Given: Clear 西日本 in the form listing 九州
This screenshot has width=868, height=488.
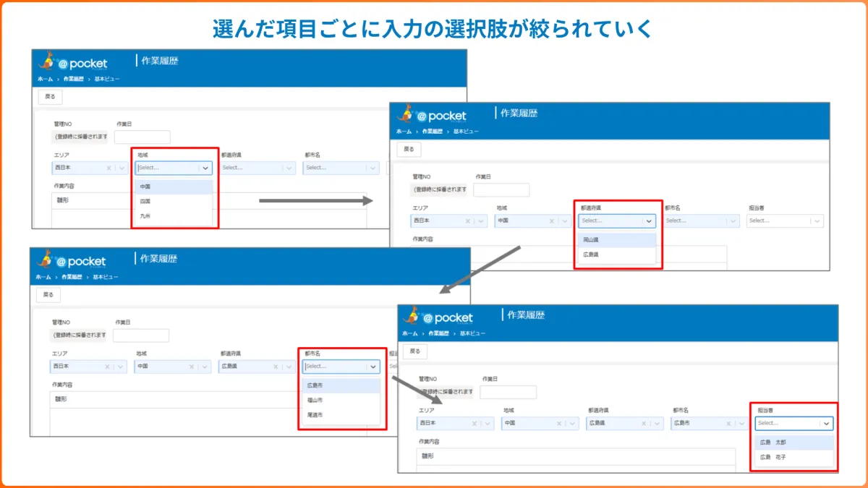Looking at the screenshot, I should tap(109, 168).
